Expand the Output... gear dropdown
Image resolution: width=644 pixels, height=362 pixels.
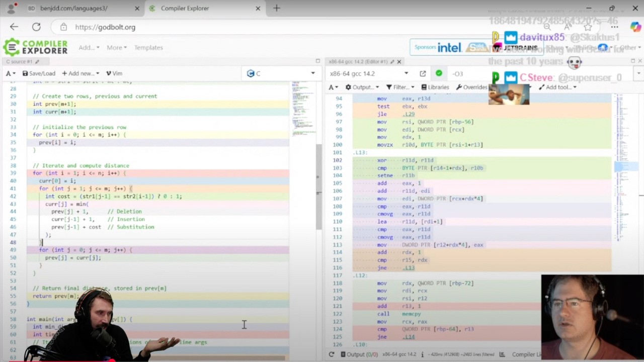click(362, 87)
